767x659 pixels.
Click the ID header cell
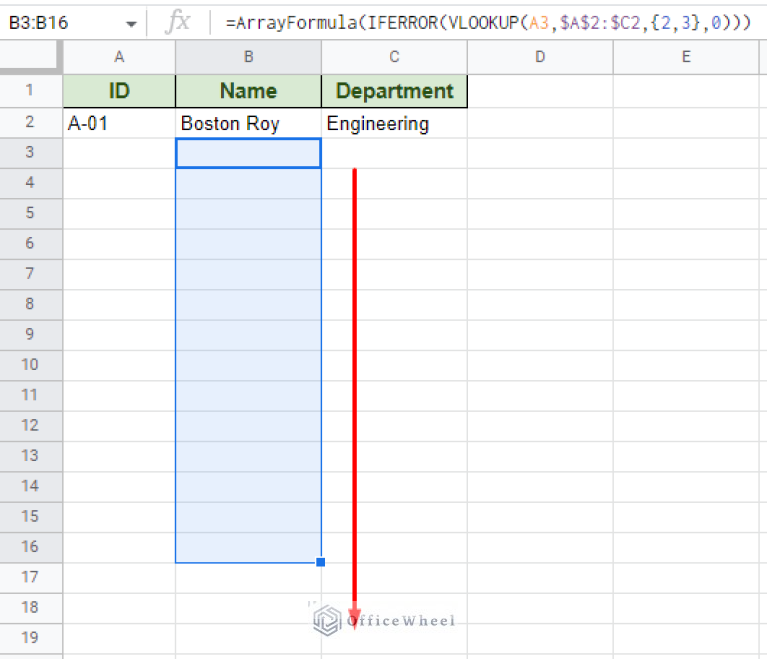click(x=119, y=91)
